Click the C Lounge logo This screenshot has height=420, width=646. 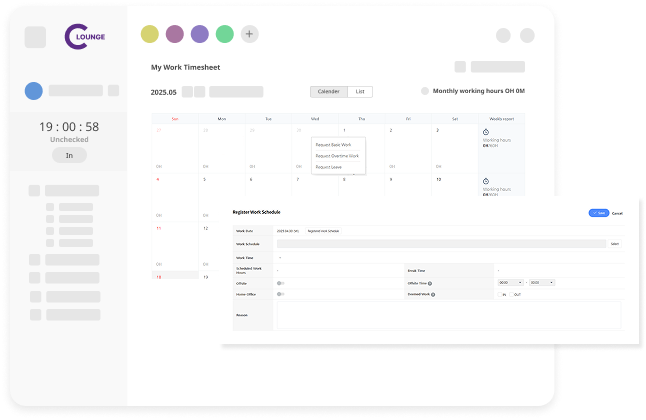pyautogui.click(x=85, y=37)
